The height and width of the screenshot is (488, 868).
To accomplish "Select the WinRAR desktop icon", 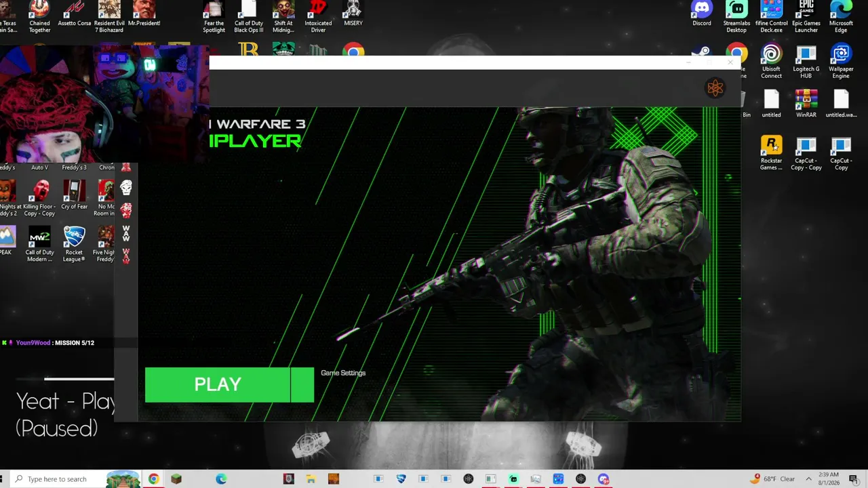I will [806, 104].
